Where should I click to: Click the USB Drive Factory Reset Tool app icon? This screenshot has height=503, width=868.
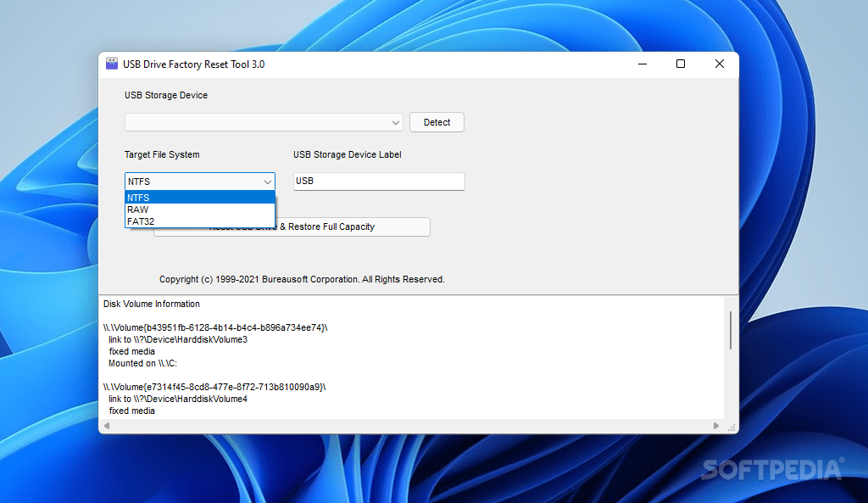[112, 64]
